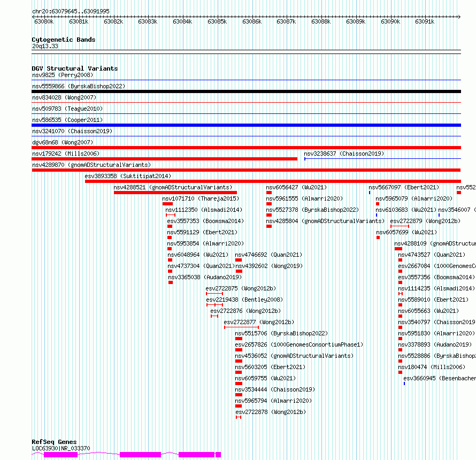Click esv2657826 (1000GenomesConsortiumPhase1) label
The width and height of the screenshot is (476, 460).
coord(299,344)
